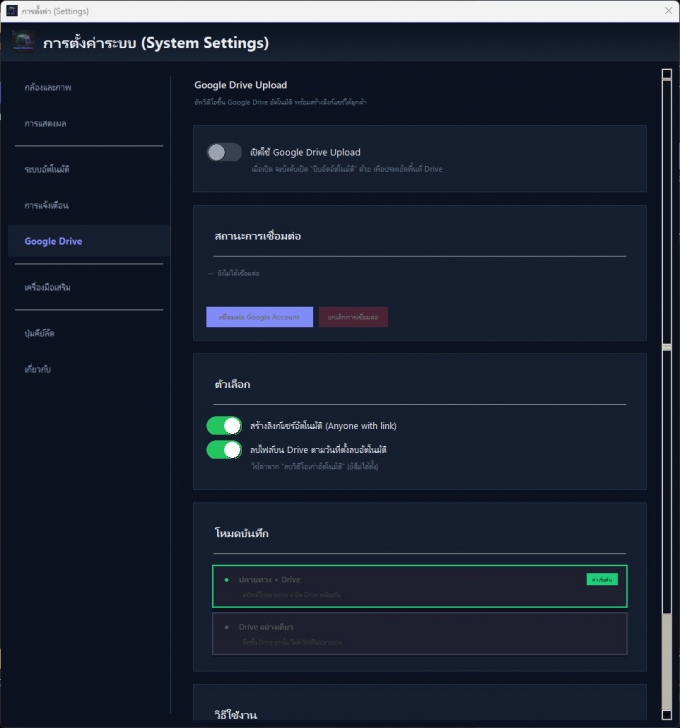The height and width of the screenshot is (728, 680).
Task: Click the red ยกเลิกการเชื่อมต่อ button
Action: coord(353,317)
